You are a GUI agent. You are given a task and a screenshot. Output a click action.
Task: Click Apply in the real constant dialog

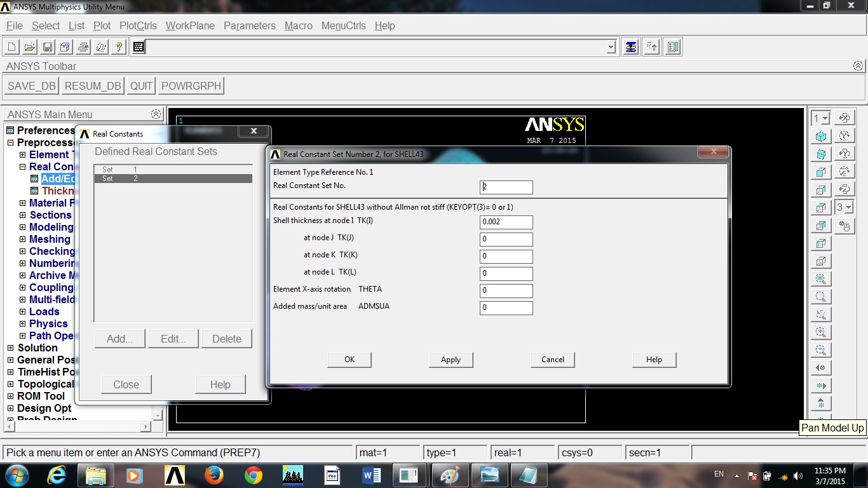[451, 360]
